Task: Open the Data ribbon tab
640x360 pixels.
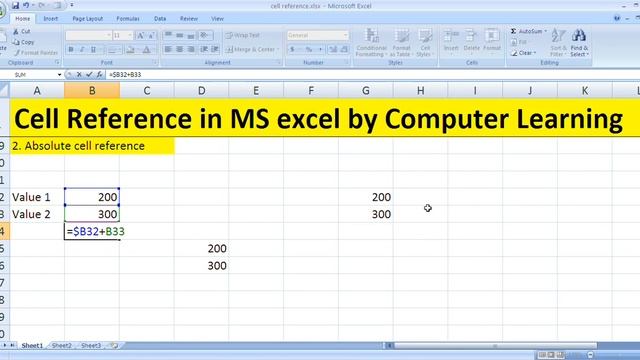Action: 160,19
